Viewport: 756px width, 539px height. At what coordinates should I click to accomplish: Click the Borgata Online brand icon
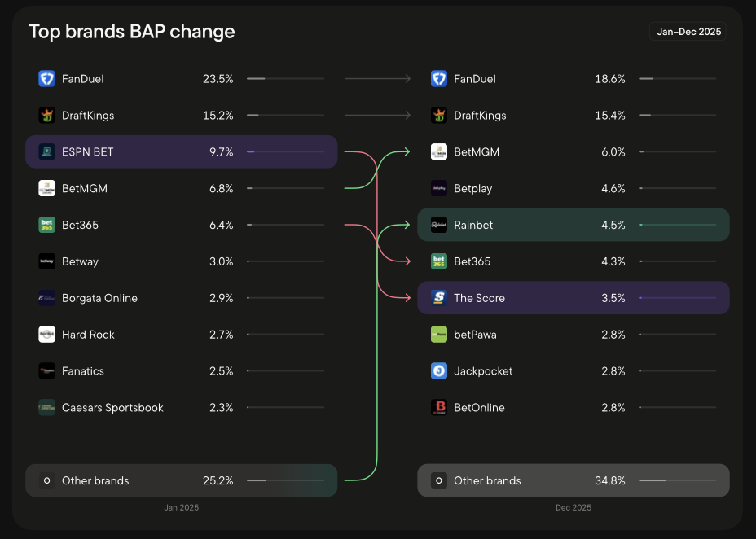tap(46, 298)
